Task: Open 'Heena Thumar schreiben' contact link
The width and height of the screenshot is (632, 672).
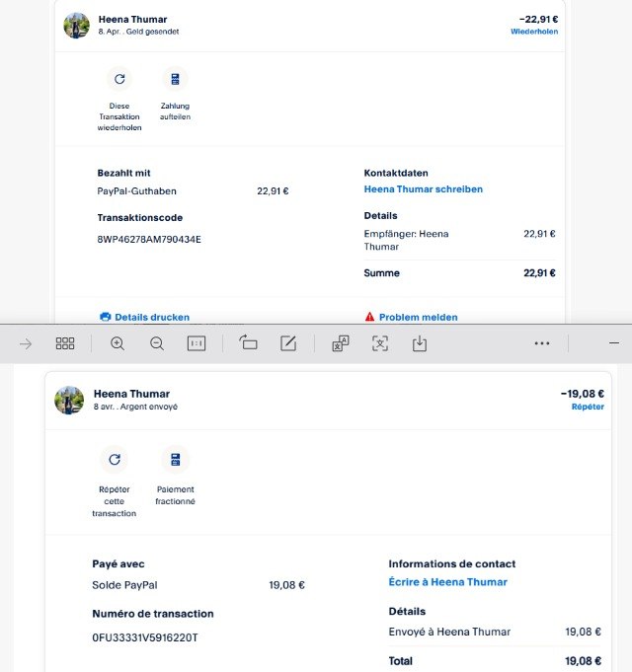Action: [x=423, y=189]
